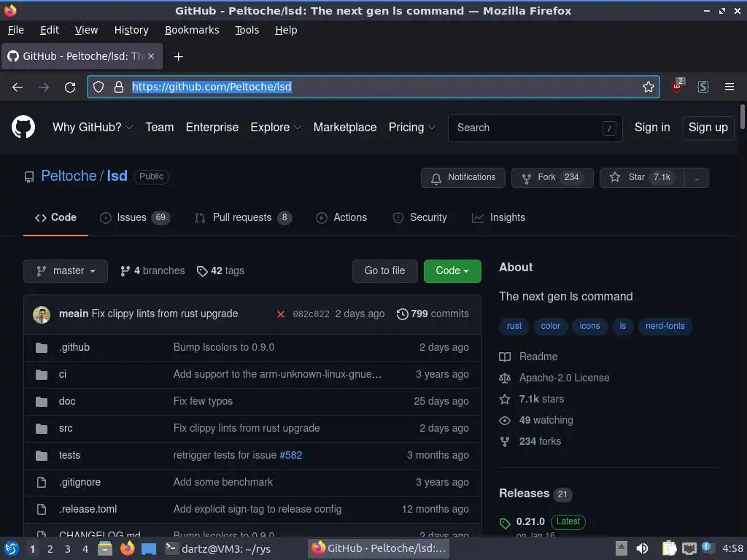This screenshot has height=560, width=747.
Task: View the 4 branches link
Action: pyautogui.click(x=152, y=271)
